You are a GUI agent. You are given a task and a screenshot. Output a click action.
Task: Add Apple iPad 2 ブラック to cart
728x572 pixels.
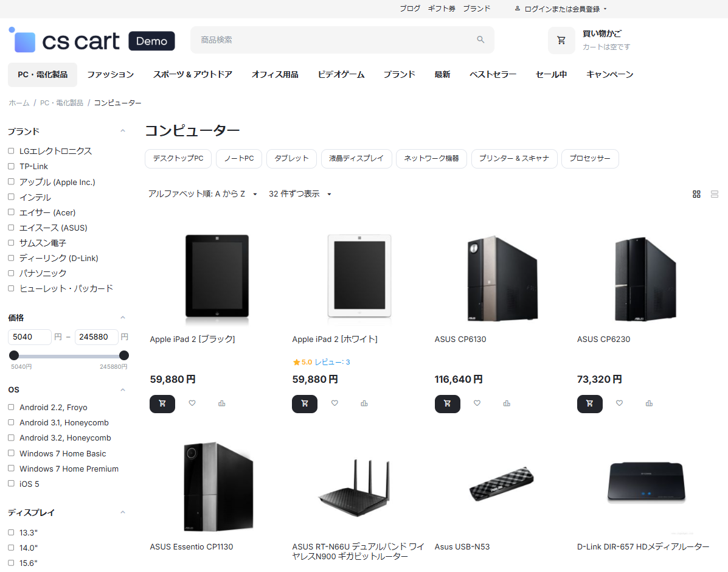[x=162, y=403]
